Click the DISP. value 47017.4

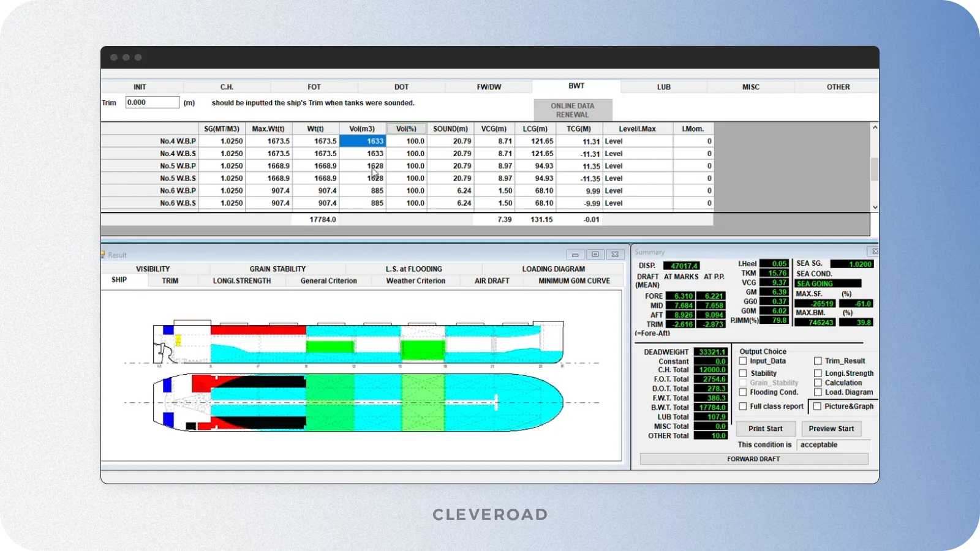(x=682, y=266)
